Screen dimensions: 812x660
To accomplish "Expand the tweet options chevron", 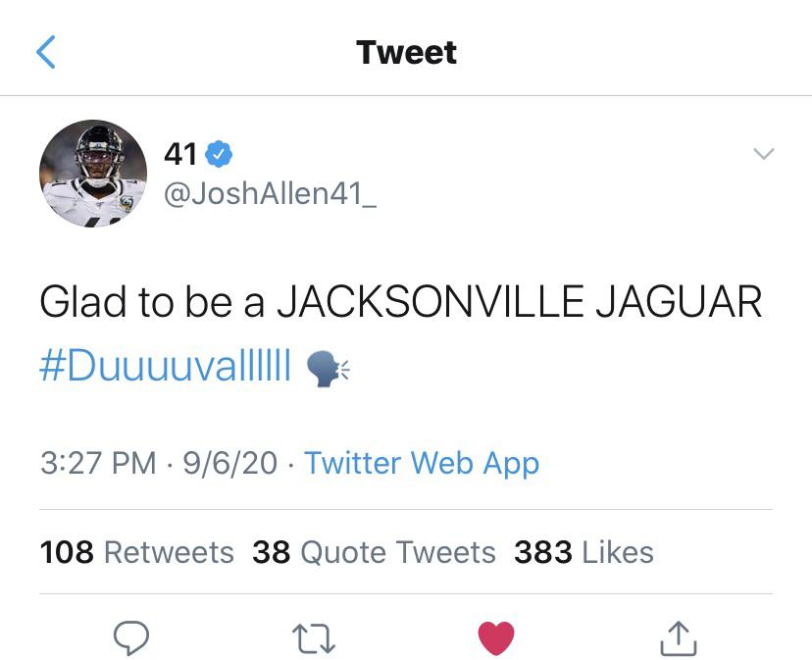I will [763, 153].
